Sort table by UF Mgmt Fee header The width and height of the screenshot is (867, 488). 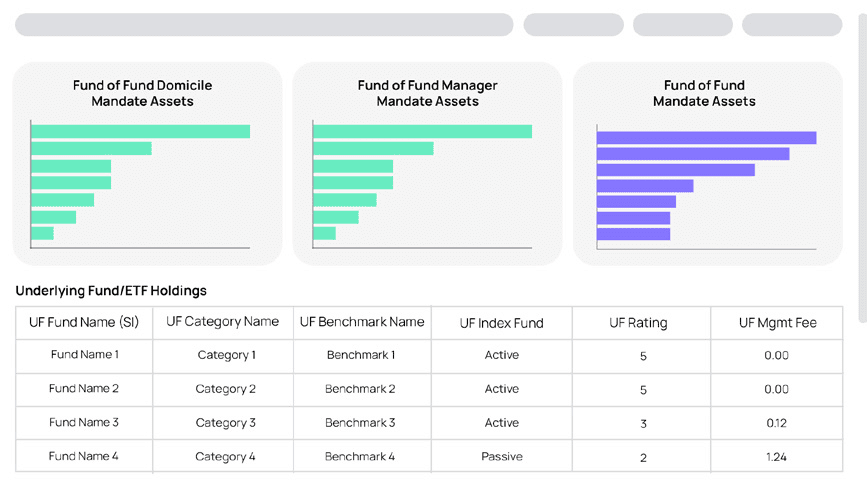[x=777, y=323]
